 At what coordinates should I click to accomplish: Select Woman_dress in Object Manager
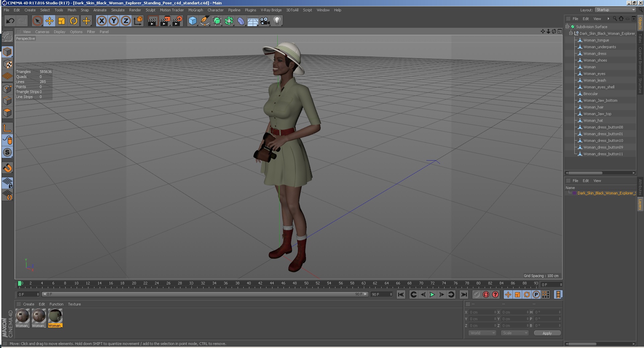pyautogui.click(x=594, y=54)
